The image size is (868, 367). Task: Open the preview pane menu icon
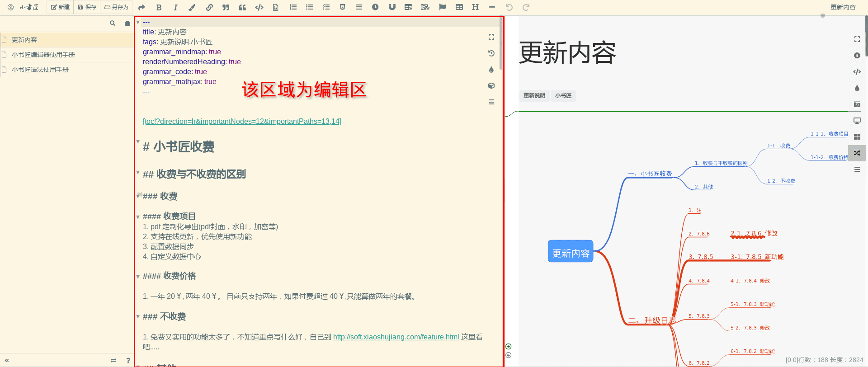(x=857, y=169)
